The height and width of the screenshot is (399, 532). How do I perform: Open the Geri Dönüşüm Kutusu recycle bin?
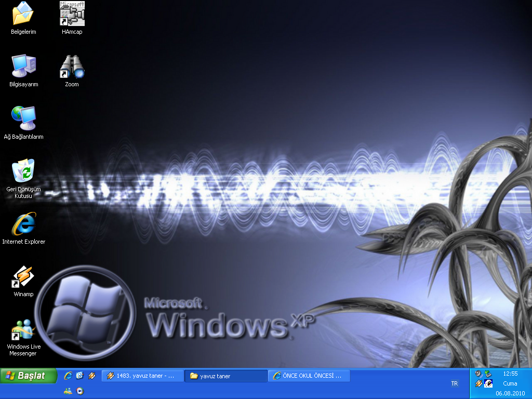click(23, 171)
